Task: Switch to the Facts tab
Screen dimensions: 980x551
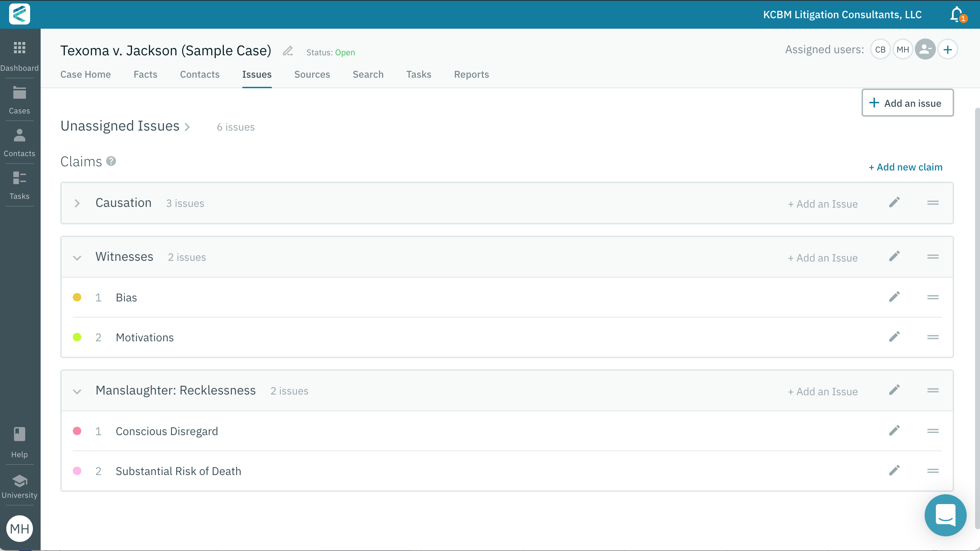Action: click(145, 75)
